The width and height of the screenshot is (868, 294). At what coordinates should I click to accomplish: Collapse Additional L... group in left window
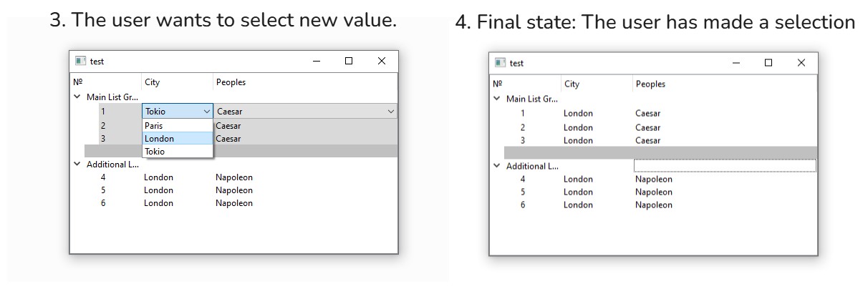click(x=77, y=164)
